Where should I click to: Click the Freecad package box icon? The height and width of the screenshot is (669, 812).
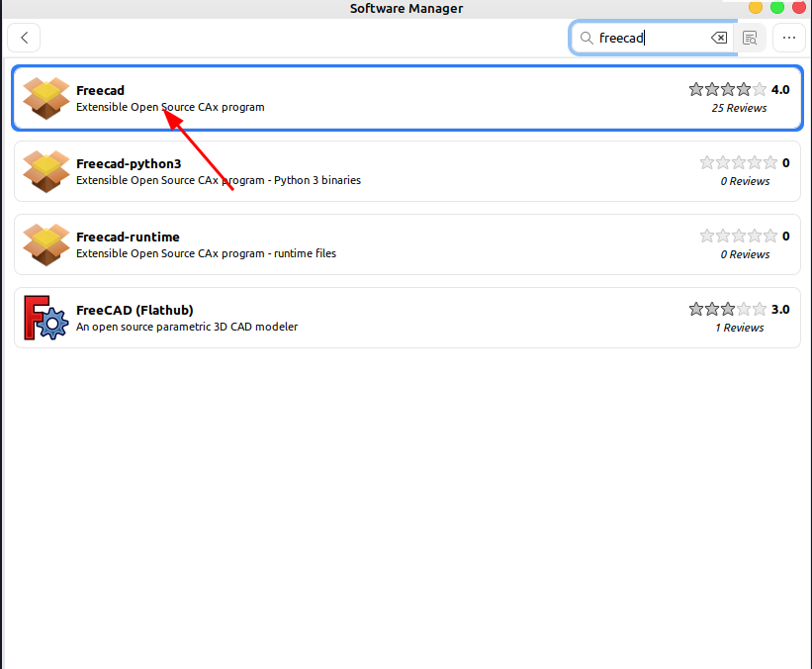click(46, 98)
